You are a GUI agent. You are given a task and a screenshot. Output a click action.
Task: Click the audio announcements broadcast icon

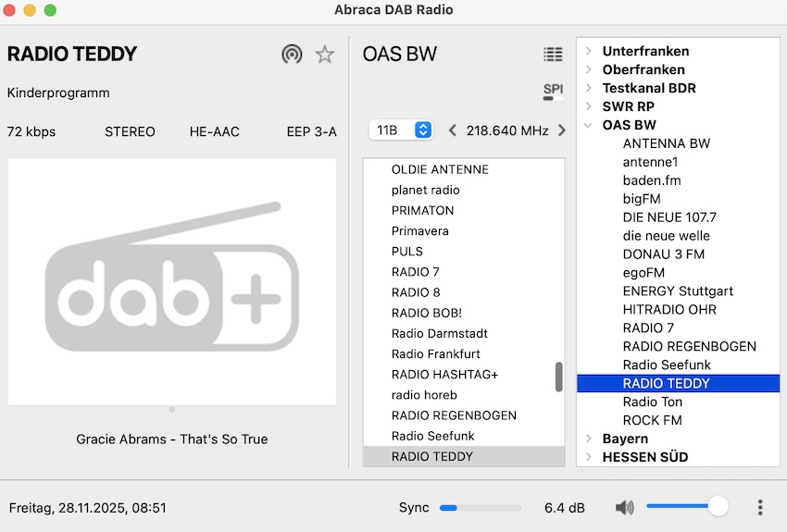(292, 55)
